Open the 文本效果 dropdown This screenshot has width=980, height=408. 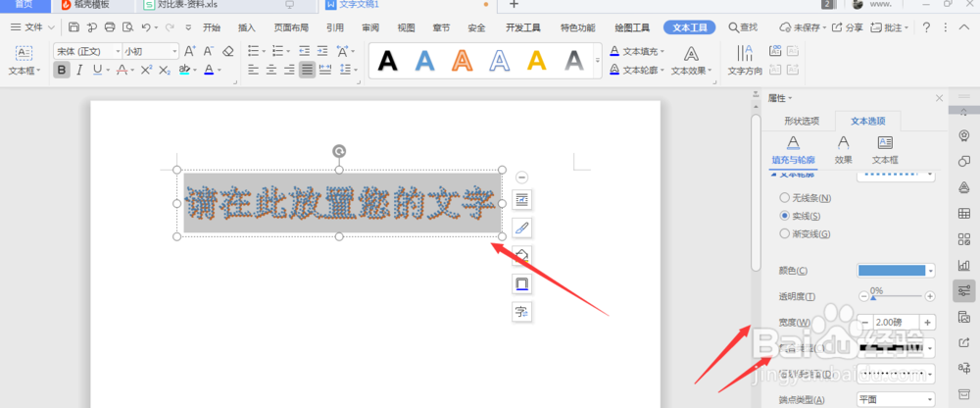tap(691, 62)
